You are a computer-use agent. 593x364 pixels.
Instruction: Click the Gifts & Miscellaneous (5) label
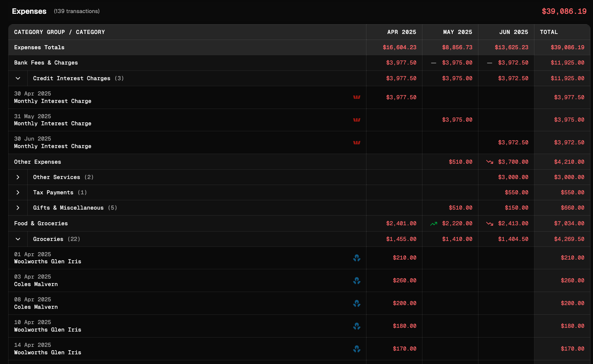coord(75,208)
